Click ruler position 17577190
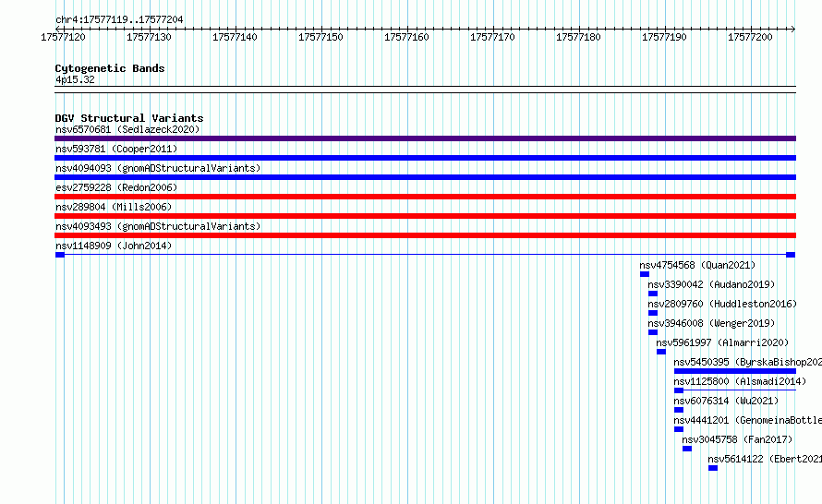This screenshot has height=504, width=822. coord(664,37)
